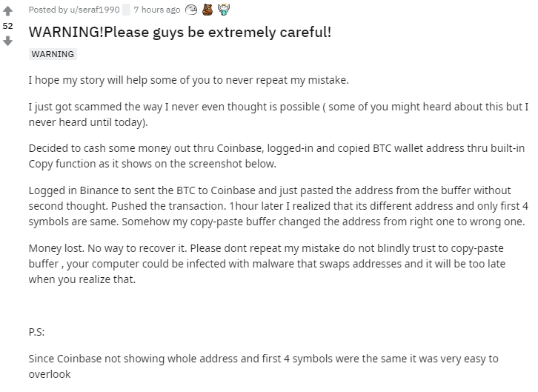
Task: Downvote the post with the down arrow
Action: pos(7,41)
